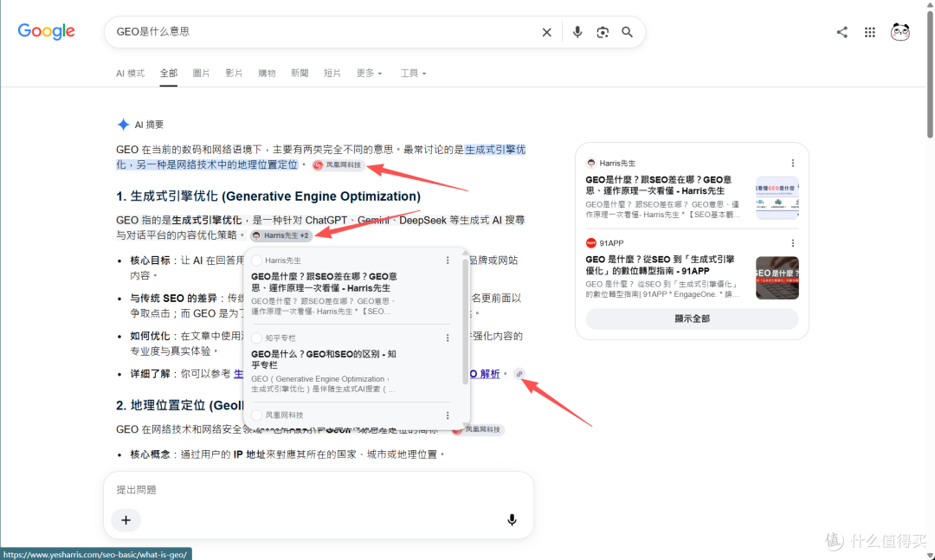Screen dimensions: 935x560
Task: Open the share icon at top right
Action: [x=842, y=32]
